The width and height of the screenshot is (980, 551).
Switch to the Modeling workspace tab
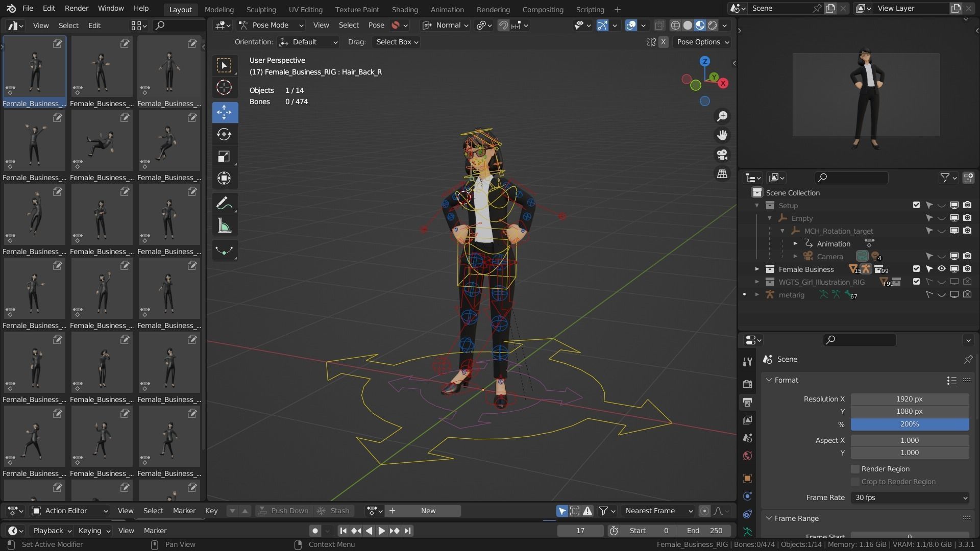coord(219,9)
